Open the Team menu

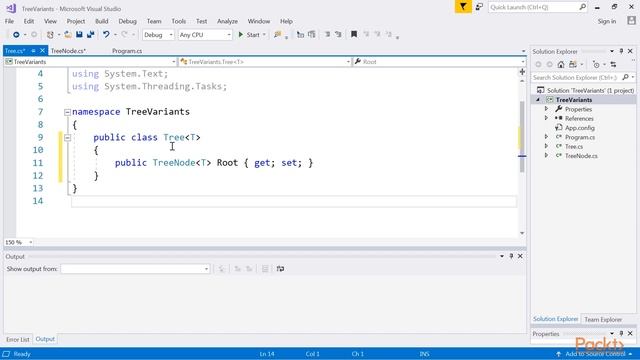(x=154, y=21)
